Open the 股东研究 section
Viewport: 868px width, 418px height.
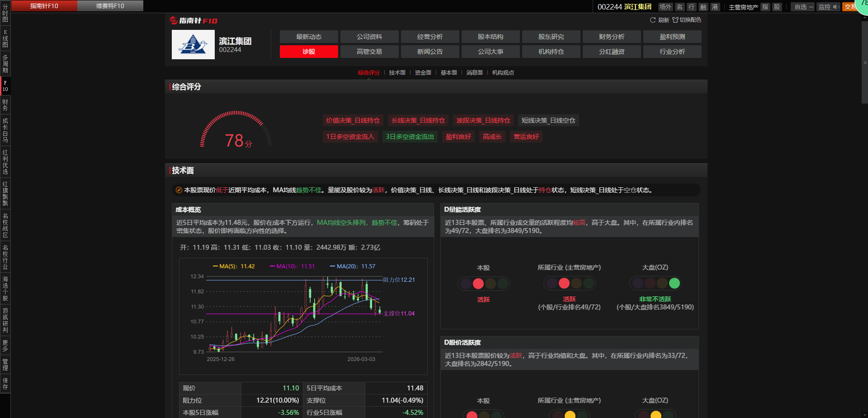pos(551,37)
